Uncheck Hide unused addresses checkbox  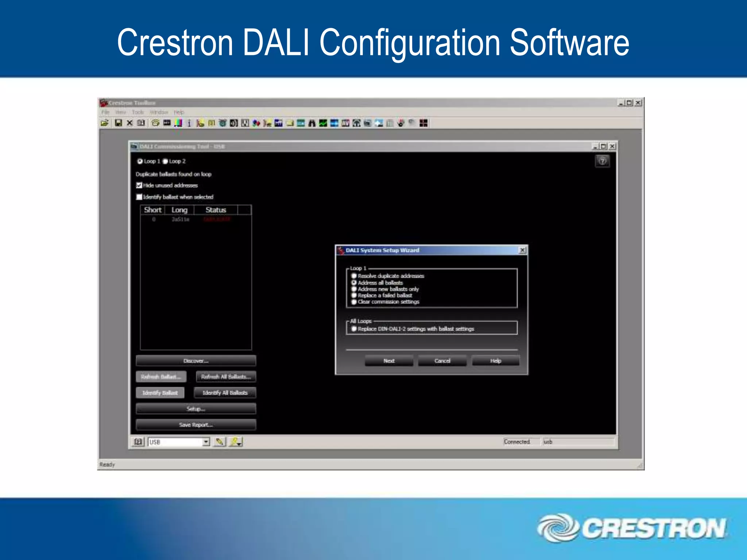click(139, 185)
